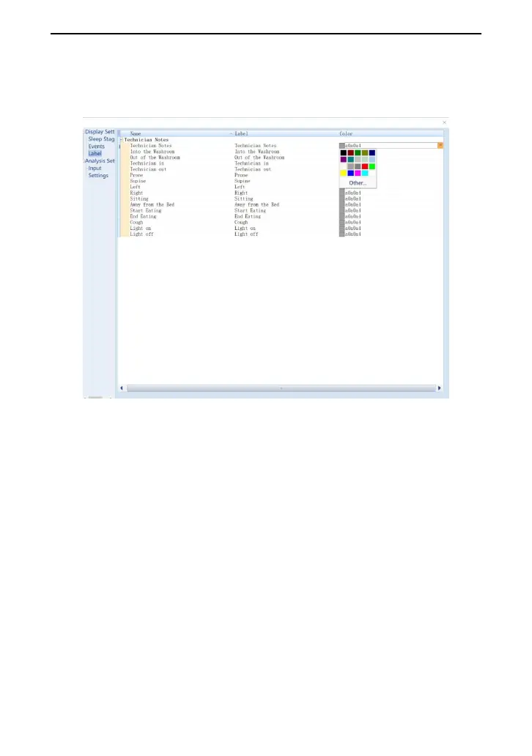Edit 'Cough' label cell
The height and width of the screenshot is (756, 532).
tap(241, 222)
